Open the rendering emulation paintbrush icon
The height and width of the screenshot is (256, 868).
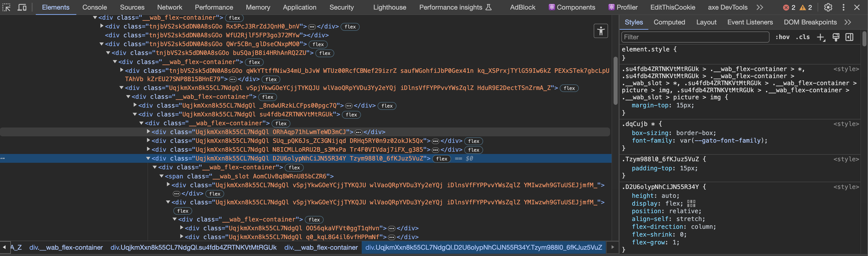[836, 37]
